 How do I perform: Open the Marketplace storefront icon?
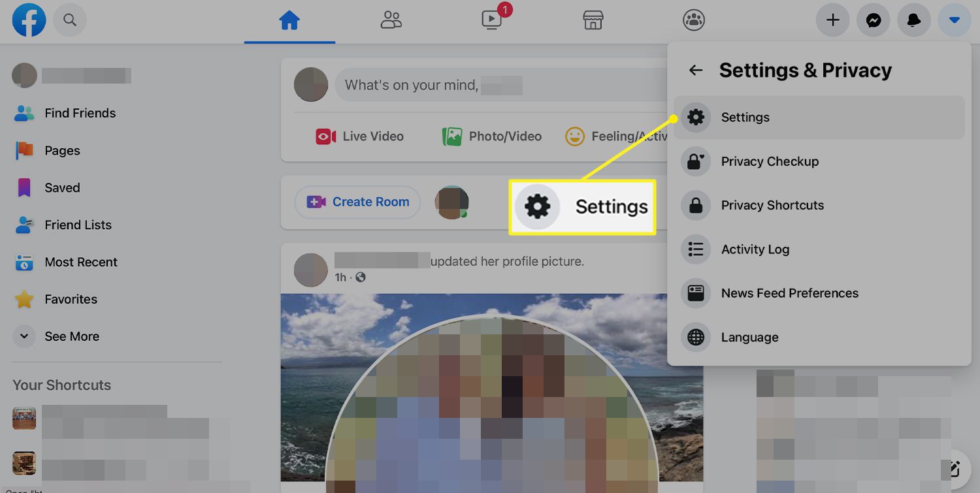[x=593, y=20]
